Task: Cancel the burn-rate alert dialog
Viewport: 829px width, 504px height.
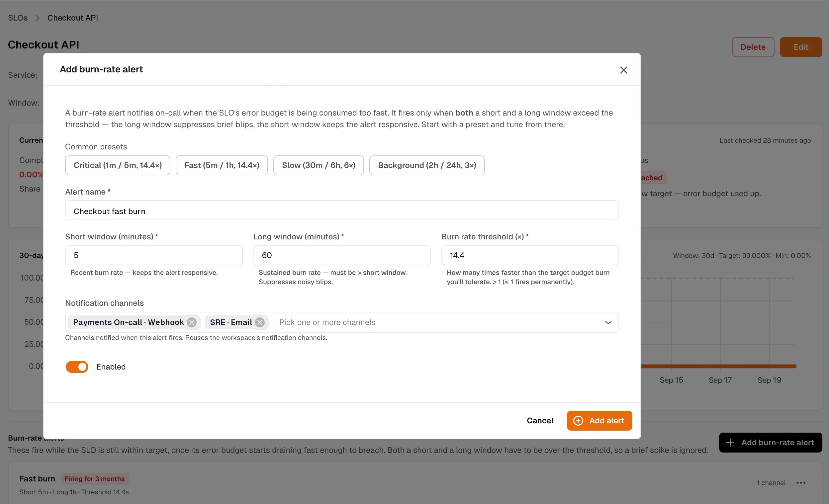Action: point(540,421)
